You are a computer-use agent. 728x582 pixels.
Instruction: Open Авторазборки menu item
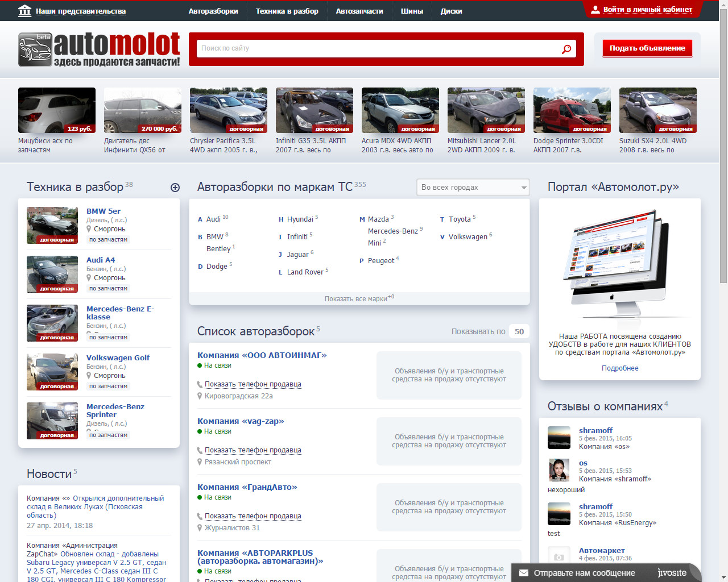[x=213, y=11]
